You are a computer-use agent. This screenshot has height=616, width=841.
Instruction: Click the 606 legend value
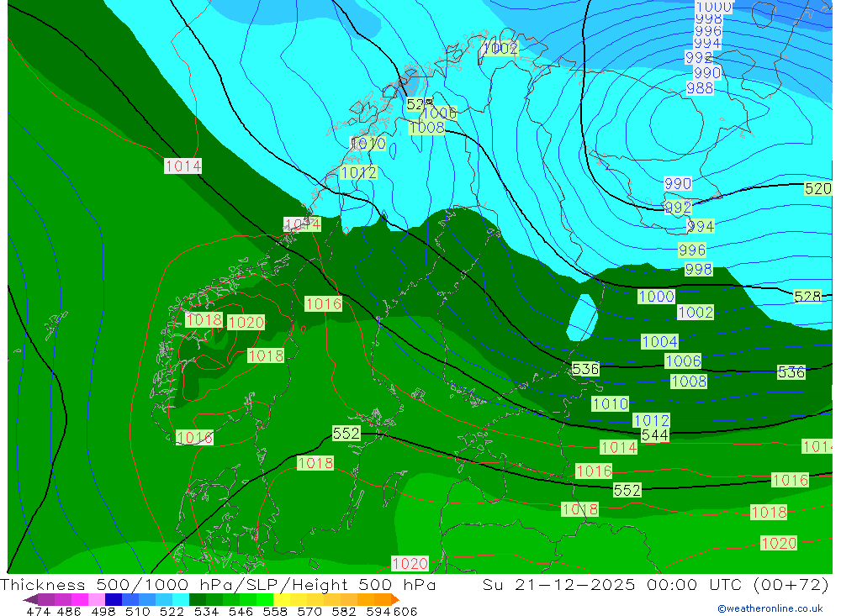(405, 612)
